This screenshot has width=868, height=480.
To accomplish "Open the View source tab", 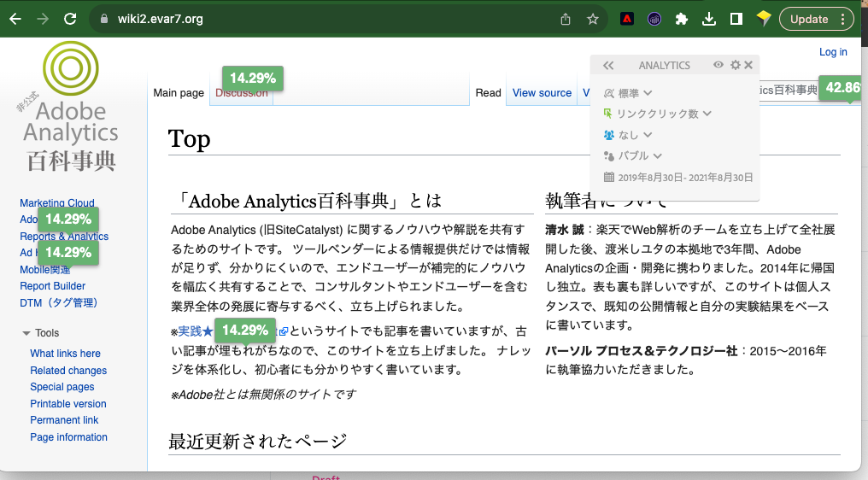I will click(542, 93).
